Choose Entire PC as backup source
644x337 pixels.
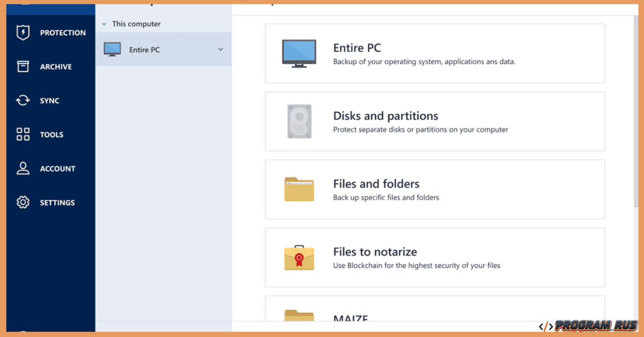(435, 53)
